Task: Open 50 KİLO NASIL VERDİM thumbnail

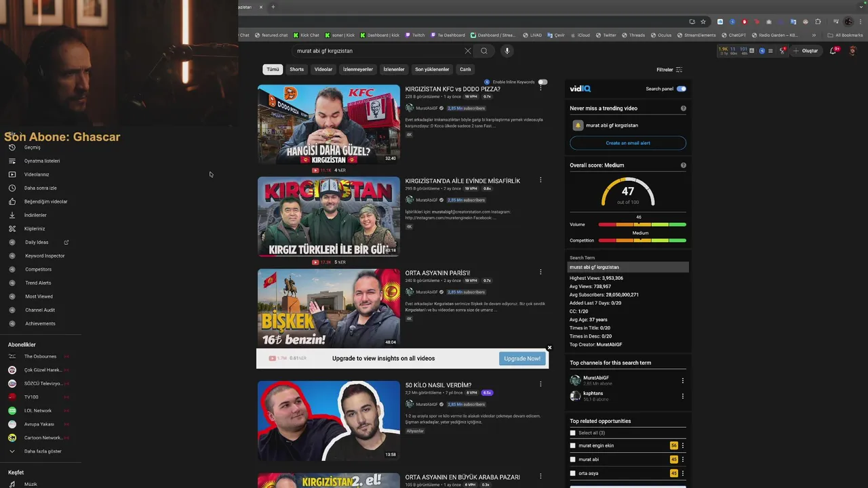Action: click(x=329, y=420)
